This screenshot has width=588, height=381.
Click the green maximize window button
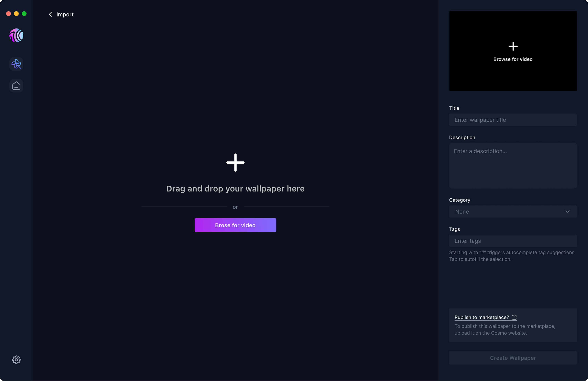[24, 14]
